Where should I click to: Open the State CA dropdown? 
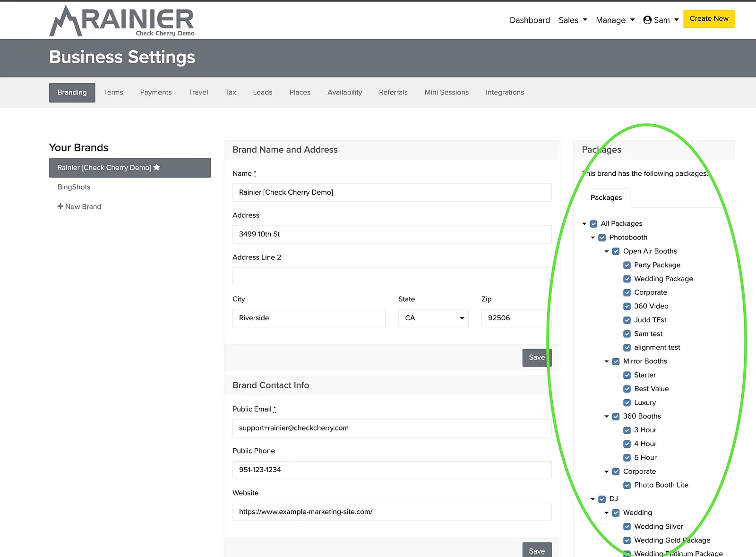tap(433, 318)
